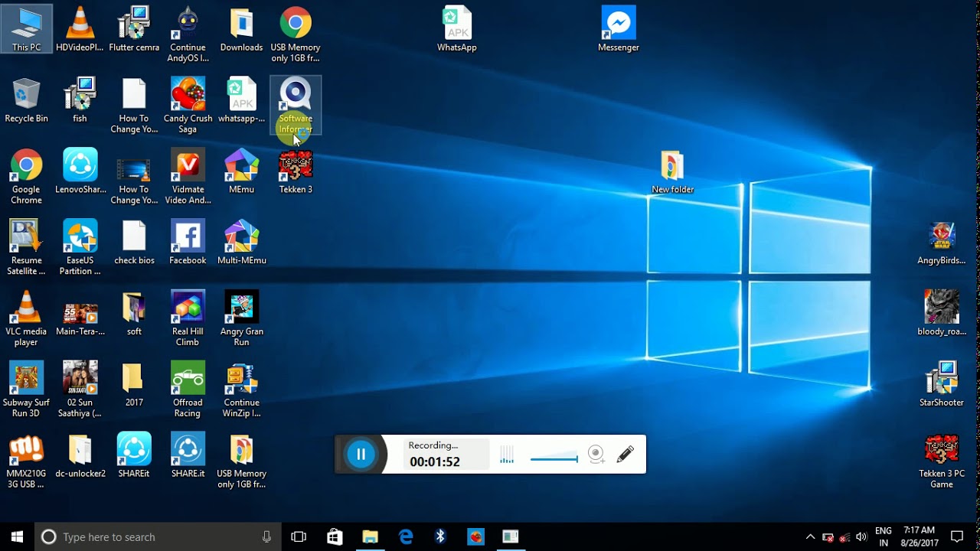
Task: Toggle the webcam in the recorder bar
Action: click(596, 455)
